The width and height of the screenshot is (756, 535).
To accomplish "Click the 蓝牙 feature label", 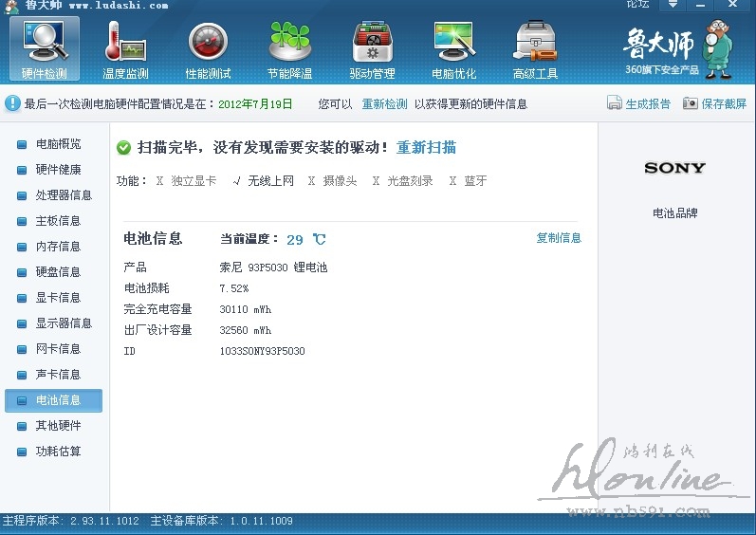I will [x=475, y=181].
